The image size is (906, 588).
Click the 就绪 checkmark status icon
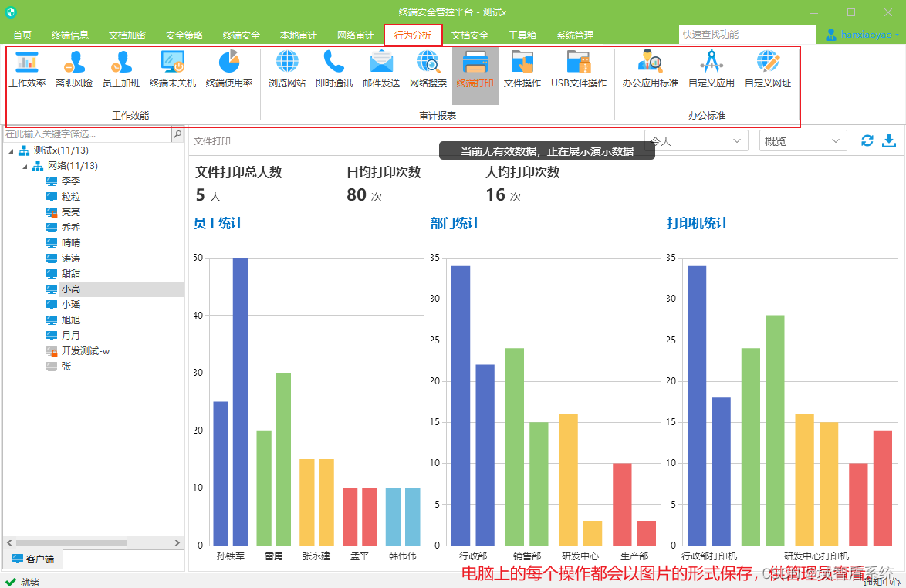pos(10,582)
